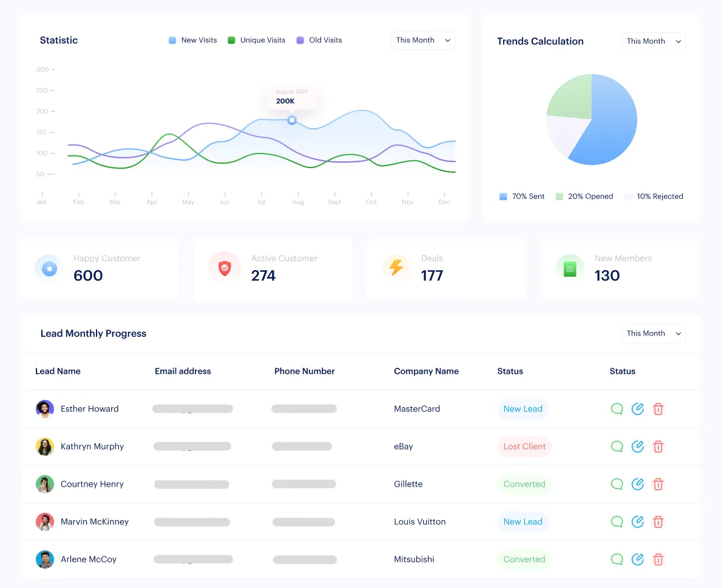Open the This Month dropdown in Statistic
The height and width of the screenshot is (588, 721).
pos(422,40)
